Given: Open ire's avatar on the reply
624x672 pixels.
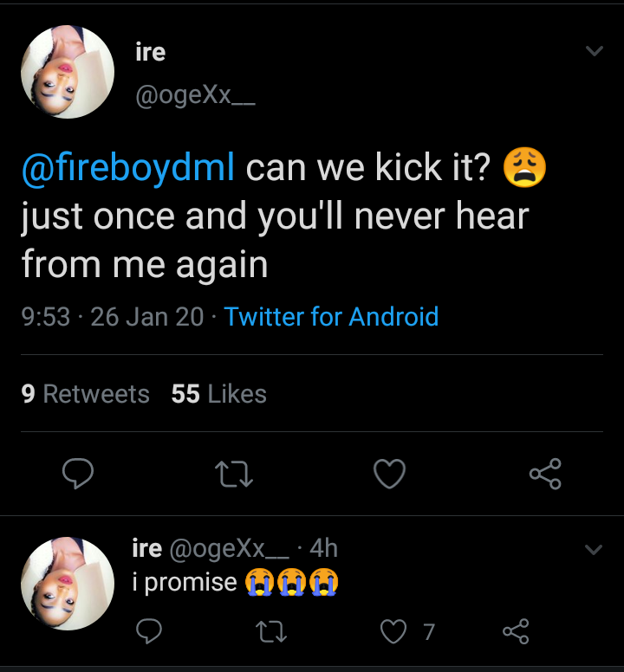Looking at the screenshot, I should point(68,582).
